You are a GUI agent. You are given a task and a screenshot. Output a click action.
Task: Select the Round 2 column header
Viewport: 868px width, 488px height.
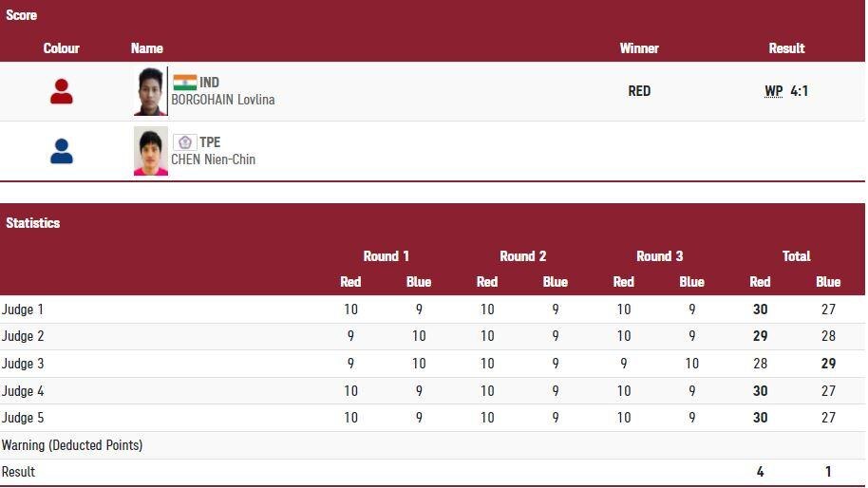(x=522, y=256)
